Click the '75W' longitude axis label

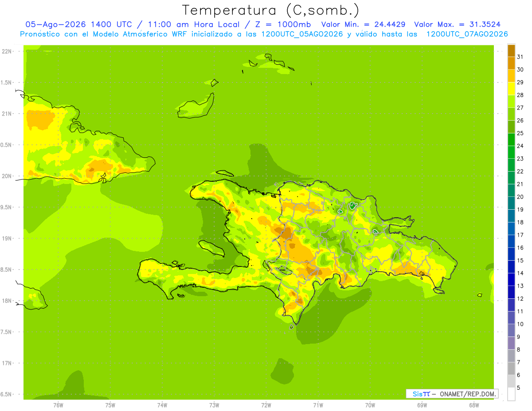[x=110, y=405]
